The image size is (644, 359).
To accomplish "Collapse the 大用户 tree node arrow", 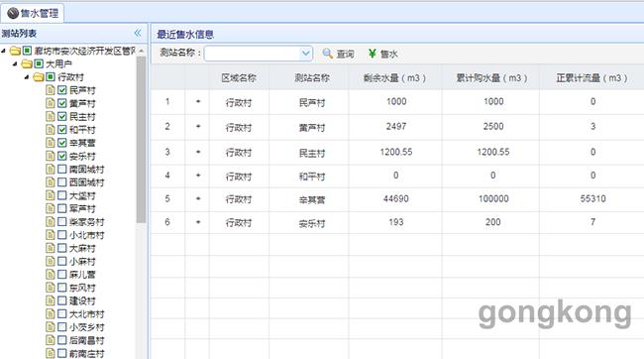I will (x=15, y=63).
